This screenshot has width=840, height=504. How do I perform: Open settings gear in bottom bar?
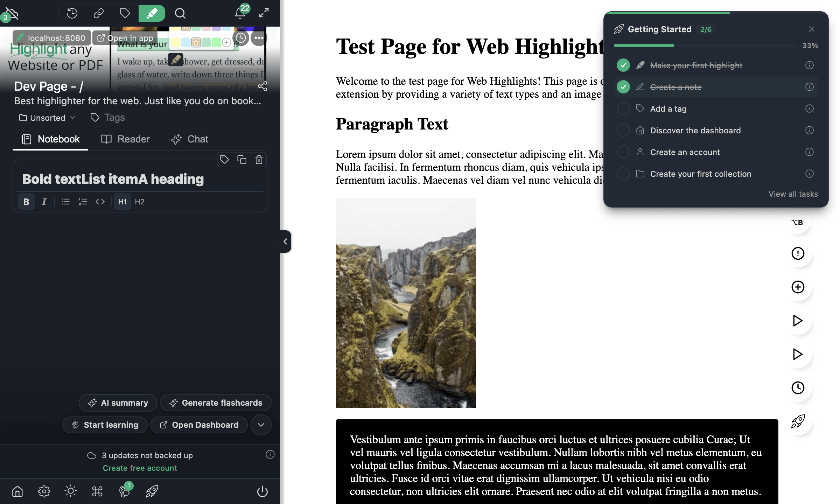point(44,491)
